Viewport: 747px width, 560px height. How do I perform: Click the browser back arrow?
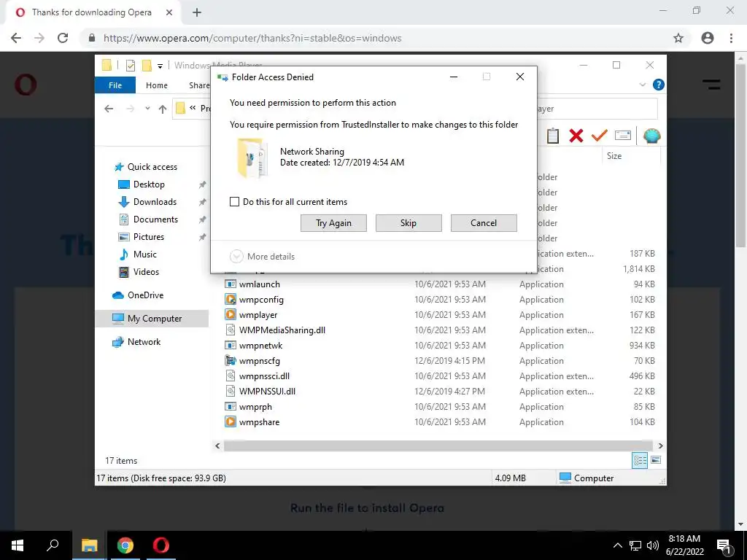(x=16, y=38)
